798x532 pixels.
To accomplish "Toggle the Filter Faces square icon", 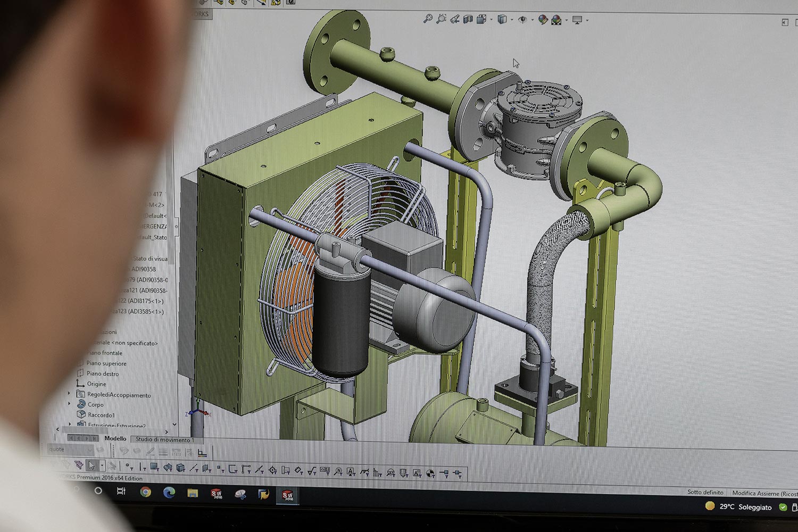I will pyautogui.click(x=154, y=467).
